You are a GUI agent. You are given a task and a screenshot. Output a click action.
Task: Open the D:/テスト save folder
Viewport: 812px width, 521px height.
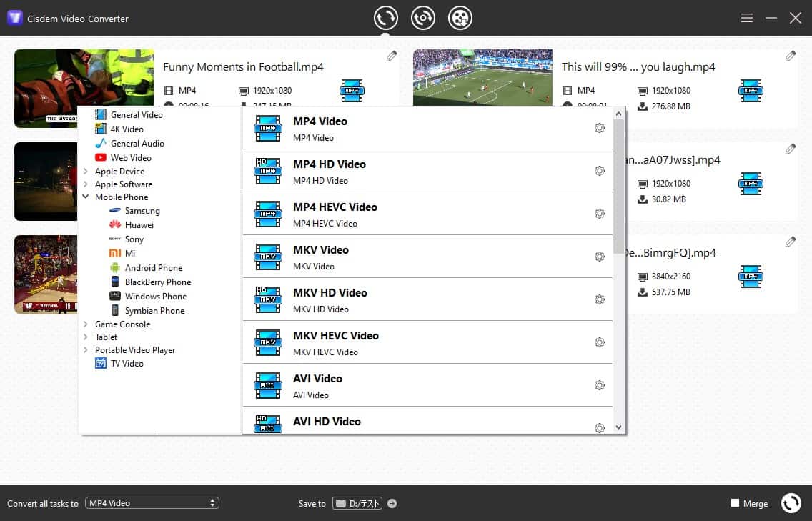click(x=357, y=503)
